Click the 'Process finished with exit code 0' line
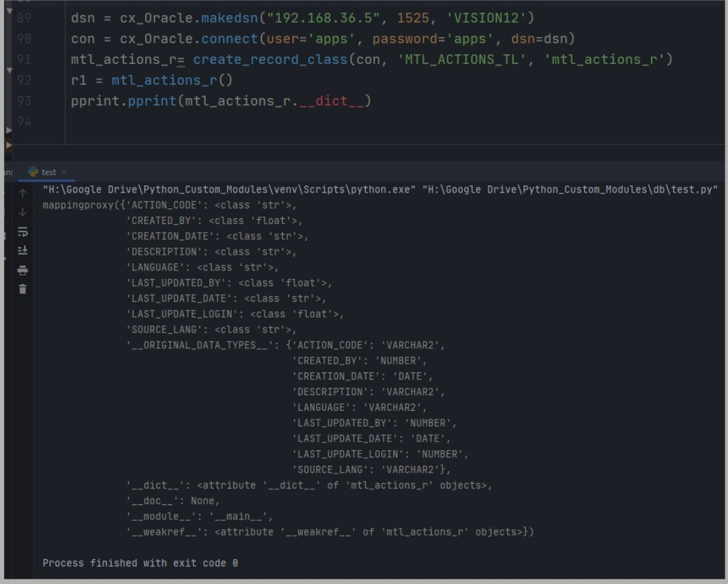This screenshot has height=584, width=728. (140, 563)
